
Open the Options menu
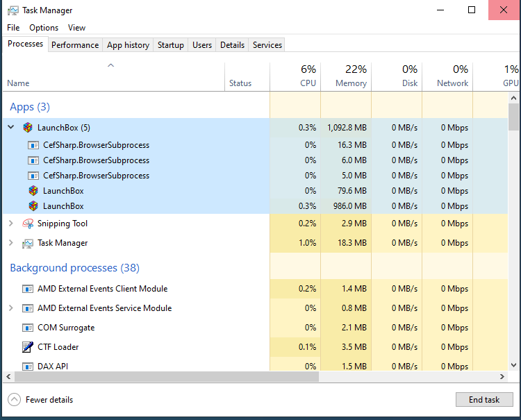coord(44,28)
